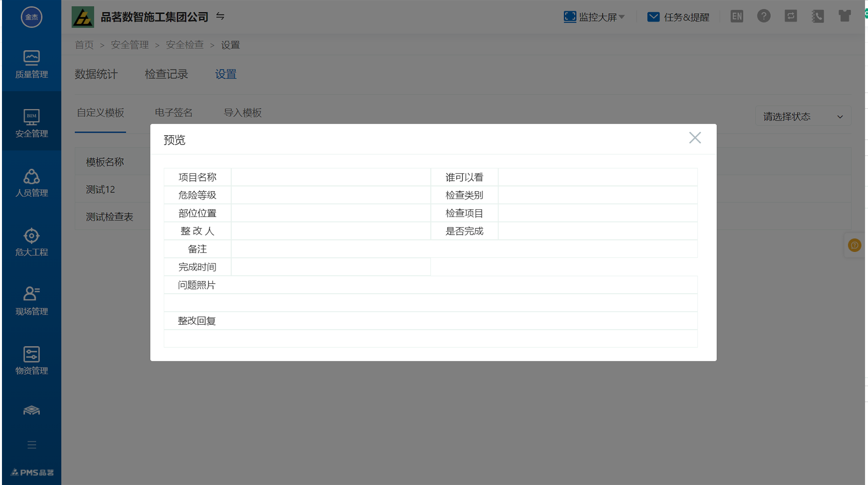Switch language with the EN icon
This screenshot has height=485, width=868.
737,17
